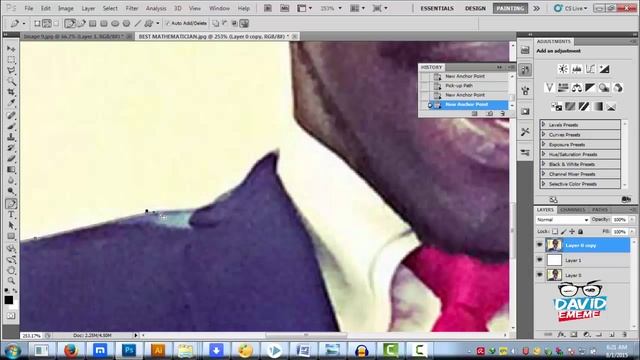
Task: Switch to the Essentials workspace
Action: coord(437,8)
